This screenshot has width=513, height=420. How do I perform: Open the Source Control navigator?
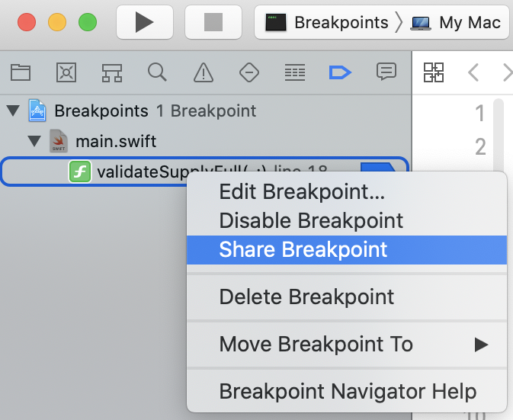point(66,72)
